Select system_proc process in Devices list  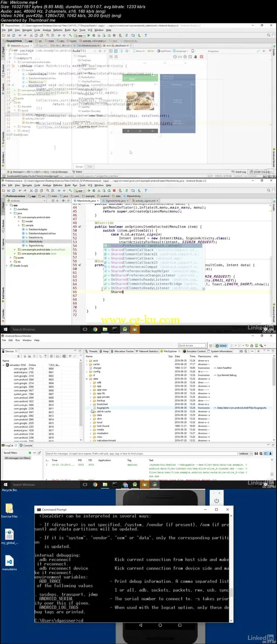pos(20,394)
